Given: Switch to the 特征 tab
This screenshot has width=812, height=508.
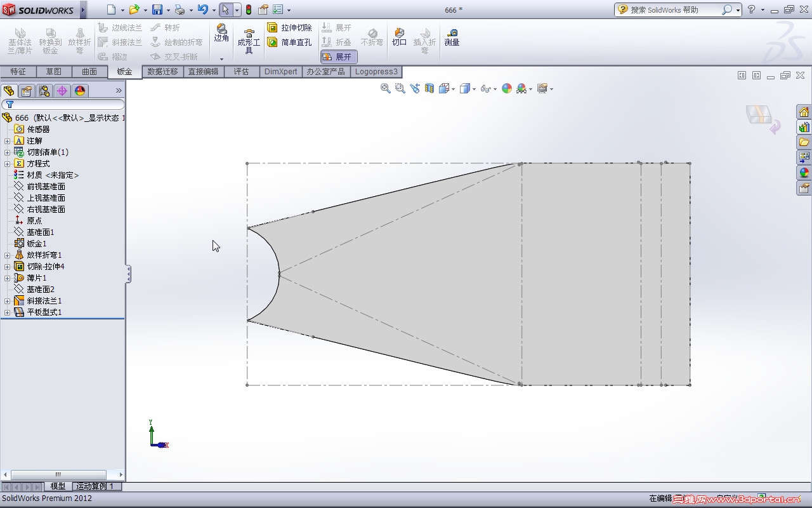Looking at the screenshot, I should [18, 72].
